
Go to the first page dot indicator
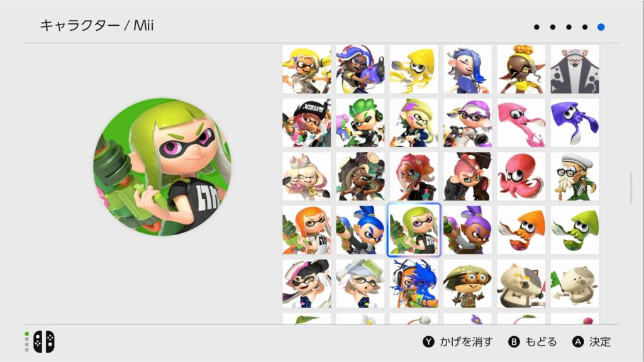click(x=536, y=27)
